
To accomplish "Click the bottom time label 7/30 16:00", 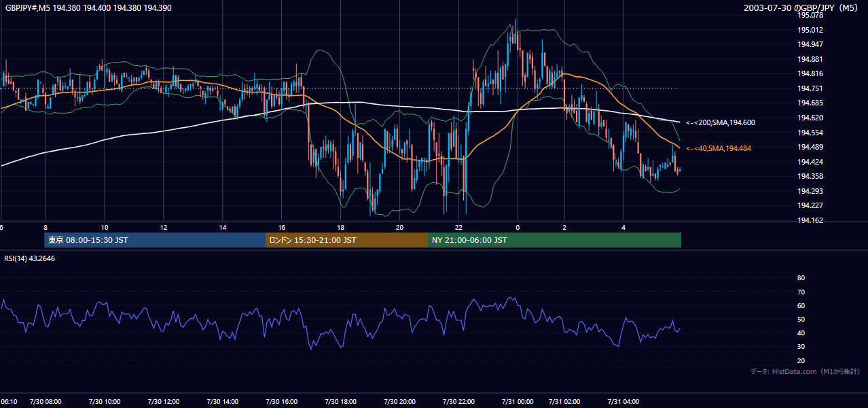I will point(282,402).
